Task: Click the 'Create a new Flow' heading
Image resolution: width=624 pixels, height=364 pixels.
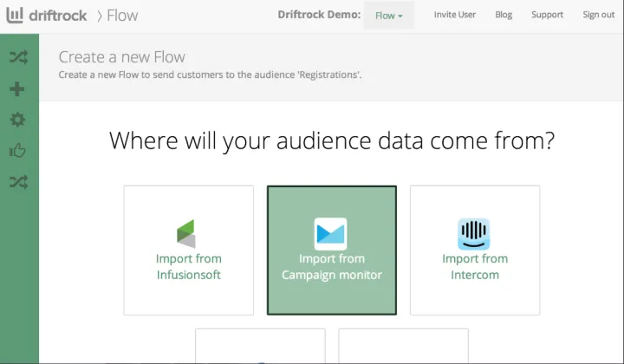Action: point(122,57)
